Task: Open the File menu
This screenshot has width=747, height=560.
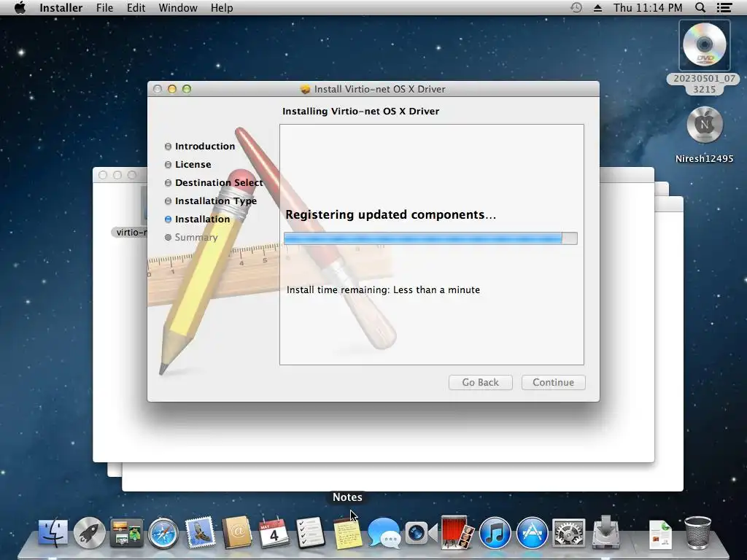Action: tap(104, 7)
